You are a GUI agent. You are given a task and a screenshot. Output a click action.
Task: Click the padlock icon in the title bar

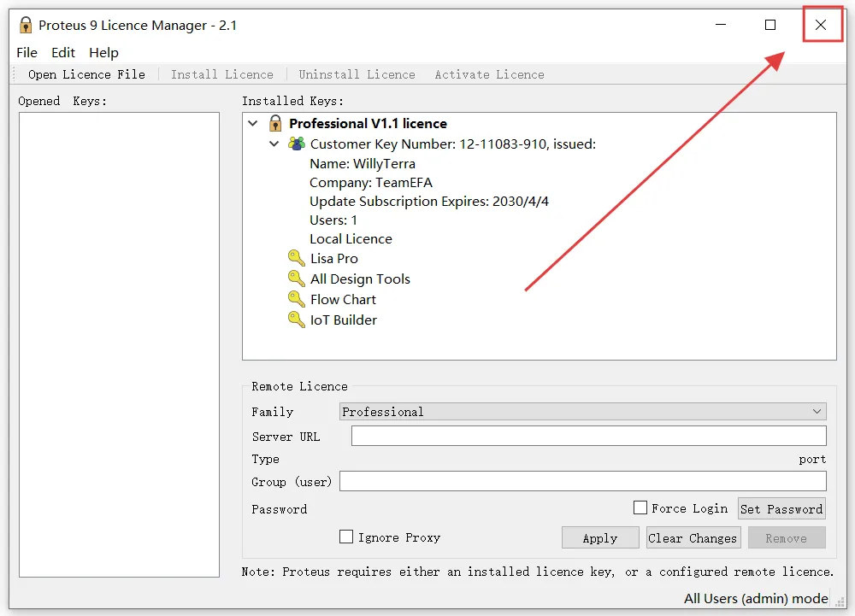(x=26, y=25)
